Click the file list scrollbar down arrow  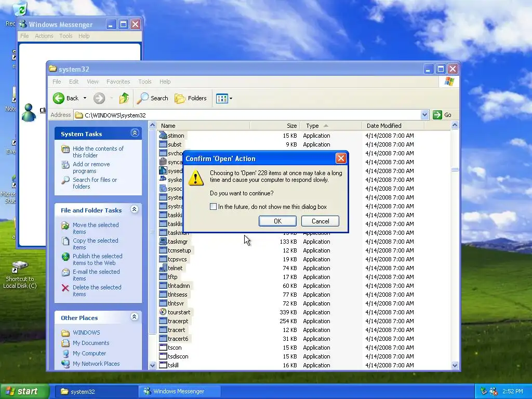pos(455,365)
